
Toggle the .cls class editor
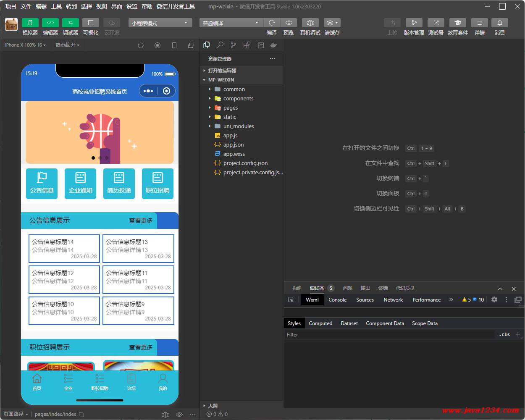point(504,335)
